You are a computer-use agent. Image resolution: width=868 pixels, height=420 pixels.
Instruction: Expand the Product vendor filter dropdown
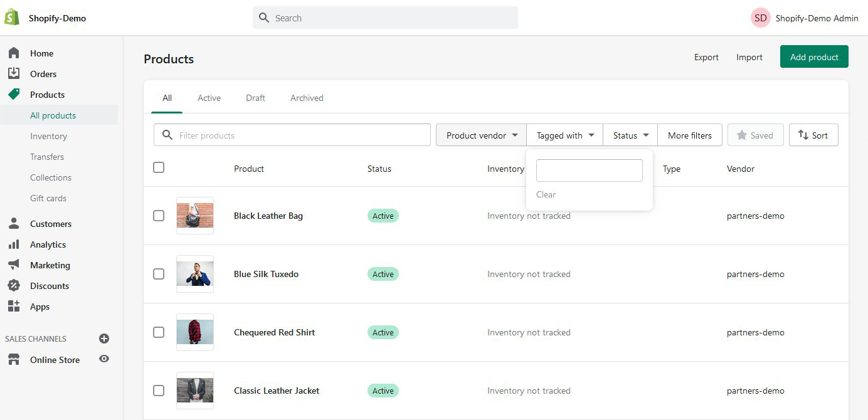pos(481,135)
